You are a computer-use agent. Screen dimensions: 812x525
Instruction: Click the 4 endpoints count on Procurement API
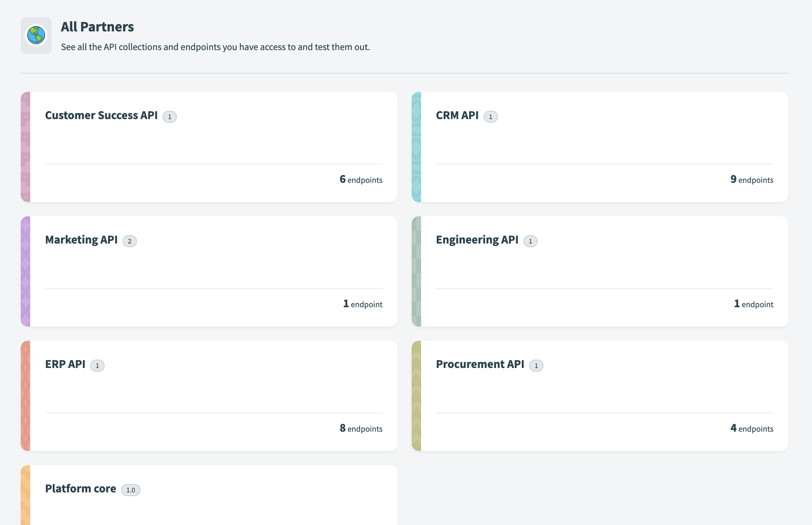point(751,429)
